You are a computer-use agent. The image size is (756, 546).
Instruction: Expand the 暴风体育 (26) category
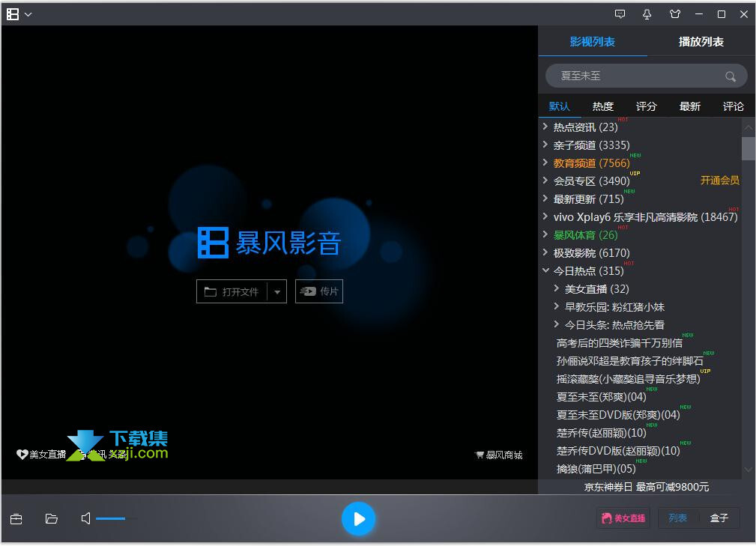[x=545, y=234]
